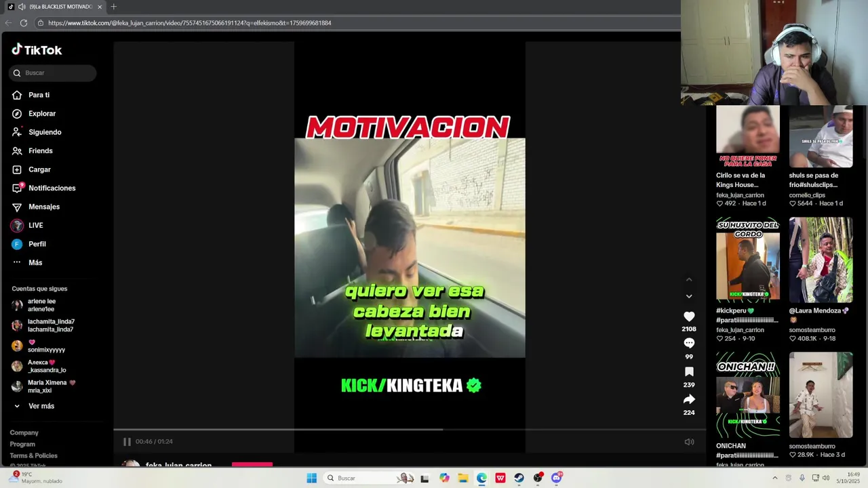Open volume control in system tray
Screen dimensions: 868x488
click(826, 478)
